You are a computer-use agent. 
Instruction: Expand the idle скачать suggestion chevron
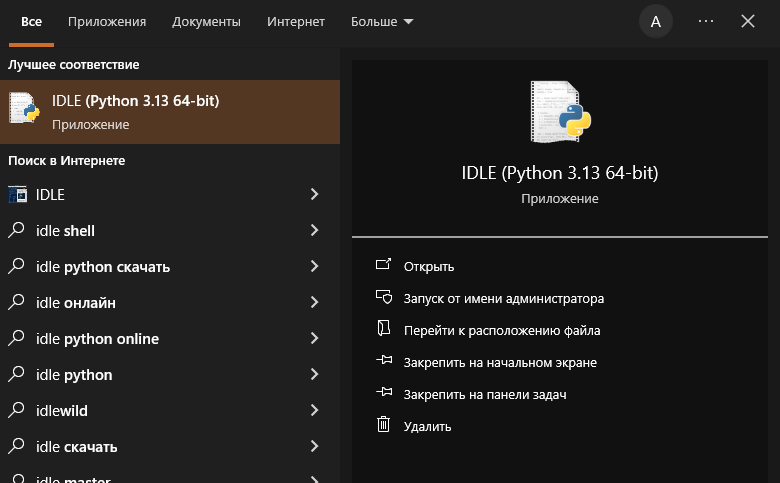point(314,446)
